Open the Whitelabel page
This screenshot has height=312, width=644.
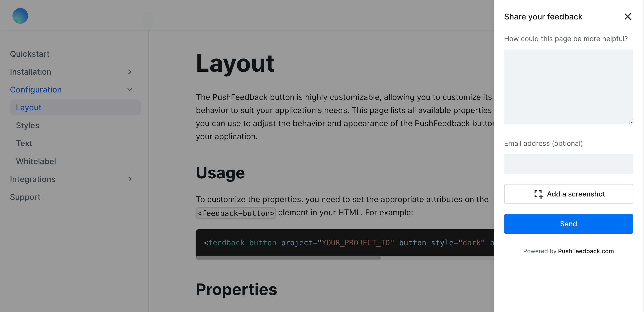[36, 161]
